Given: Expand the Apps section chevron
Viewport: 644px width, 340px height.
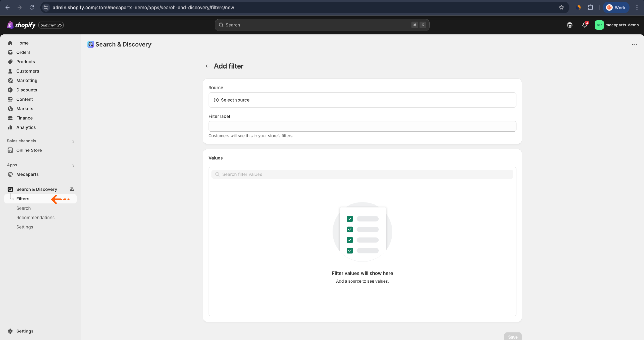Looking at the screenshot, I should (x=73, y=165).
